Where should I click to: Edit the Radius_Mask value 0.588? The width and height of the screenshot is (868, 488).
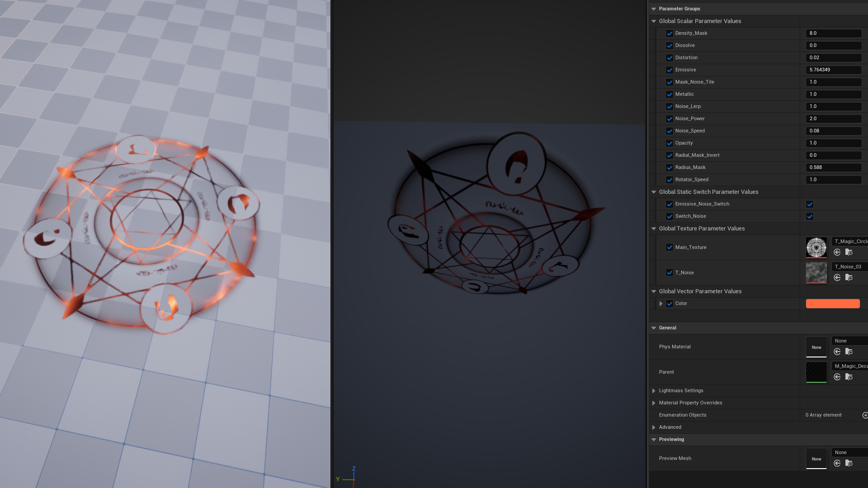click(834, 168)
